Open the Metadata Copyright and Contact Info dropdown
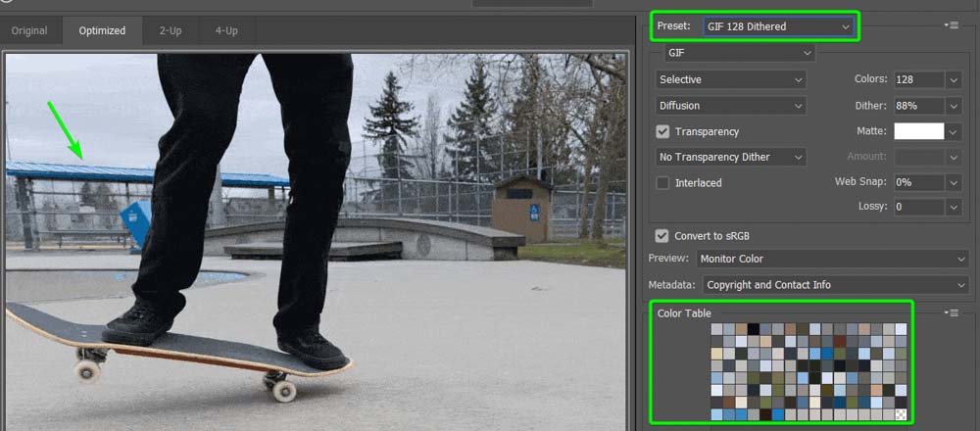This screenshot has width=980, height=431. pos(834,285)
